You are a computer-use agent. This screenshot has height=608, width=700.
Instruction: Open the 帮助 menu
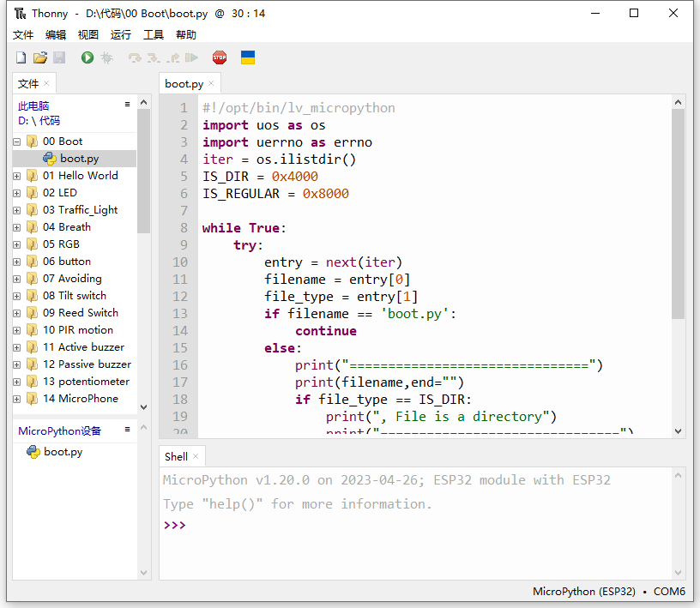pyautogui.click(x=185, y=35)
